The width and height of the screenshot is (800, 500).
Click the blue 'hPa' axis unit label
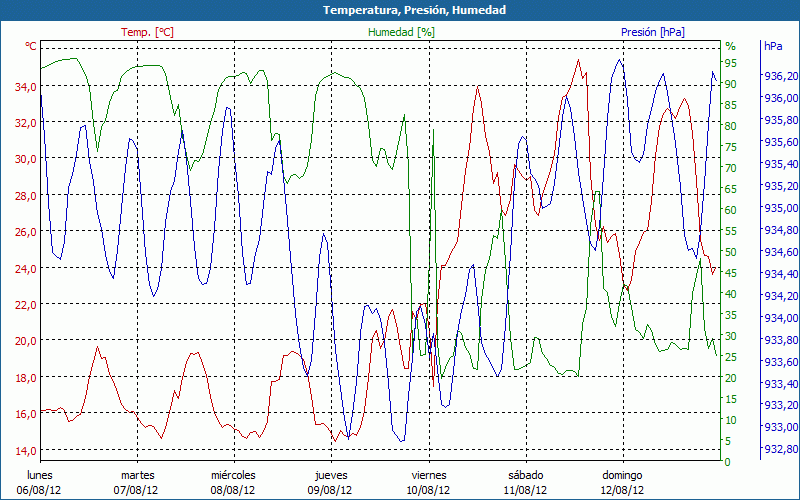point(773,46)
